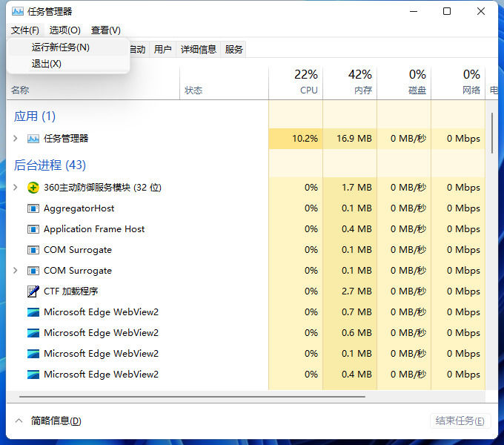Screen dimensions: 504x445
Task: Select the 后台进程 (43) group heading
Action: 50,165
